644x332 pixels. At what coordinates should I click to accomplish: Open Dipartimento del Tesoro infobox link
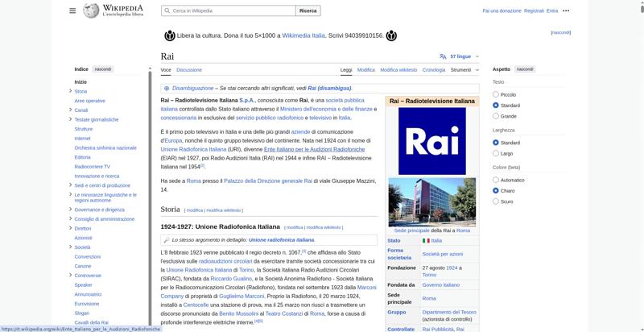(x=449, y=313)
